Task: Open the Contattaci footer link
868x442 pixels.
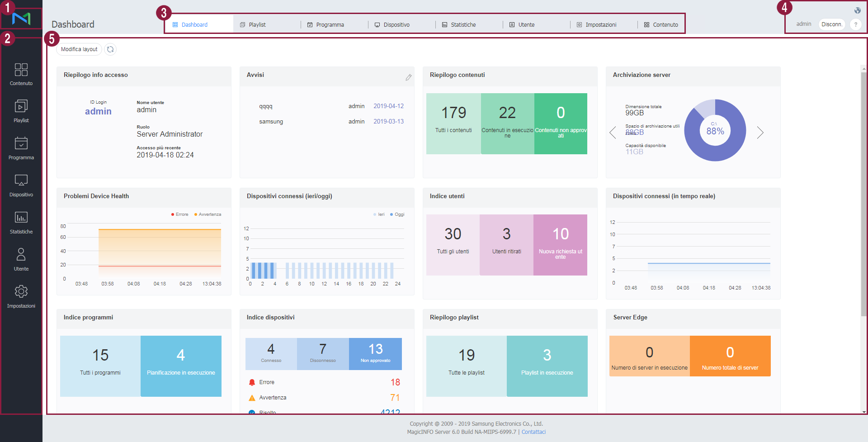Action: tap(533, 432)
